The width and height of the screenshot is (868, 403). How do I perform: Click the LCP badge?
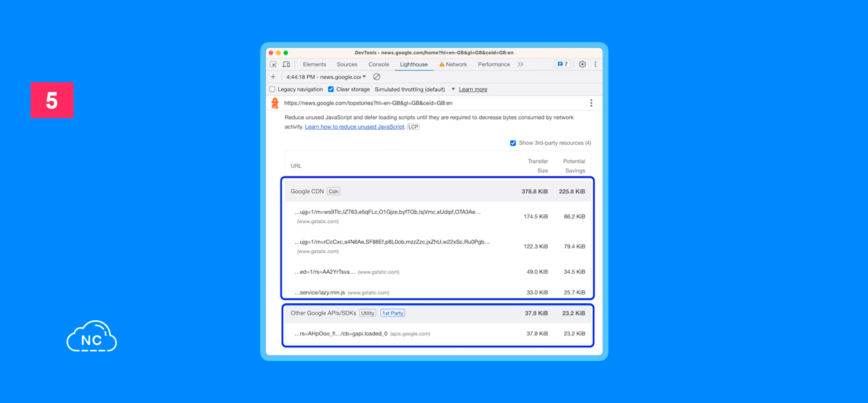coord(413,127)
